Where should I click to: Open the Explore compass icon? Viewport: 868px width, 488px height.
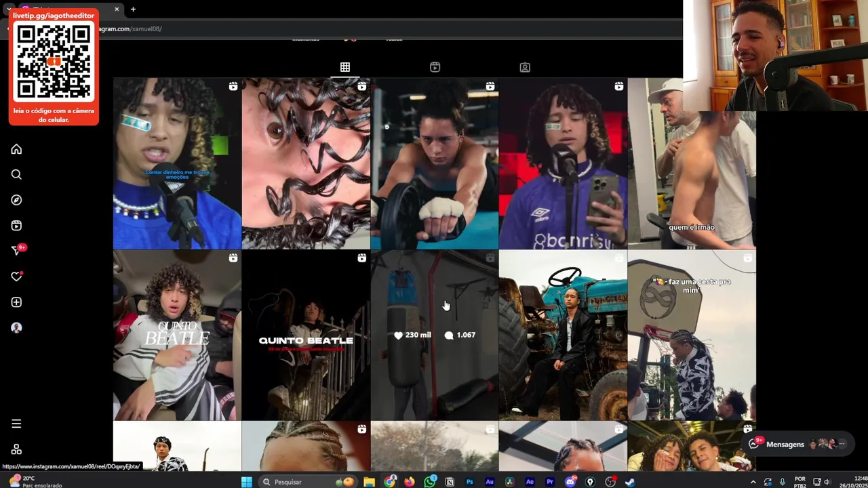tap(16, 200)
